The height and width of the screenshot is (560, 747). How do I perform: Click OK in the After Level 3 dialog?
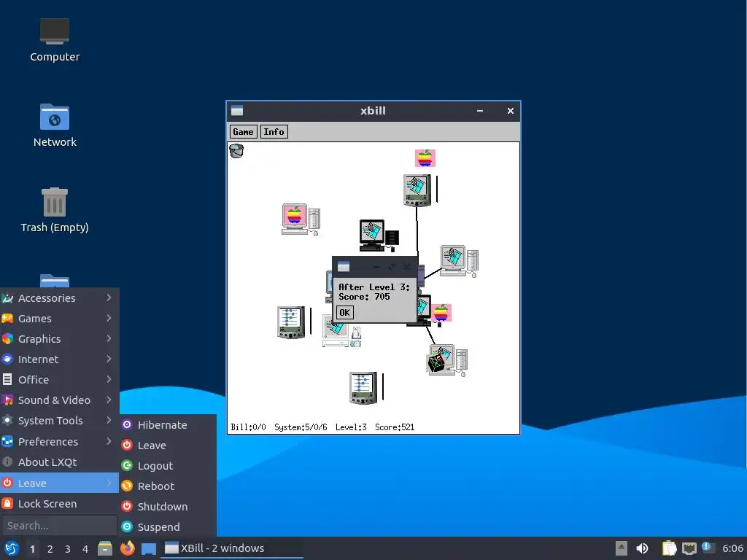point(344,313)
